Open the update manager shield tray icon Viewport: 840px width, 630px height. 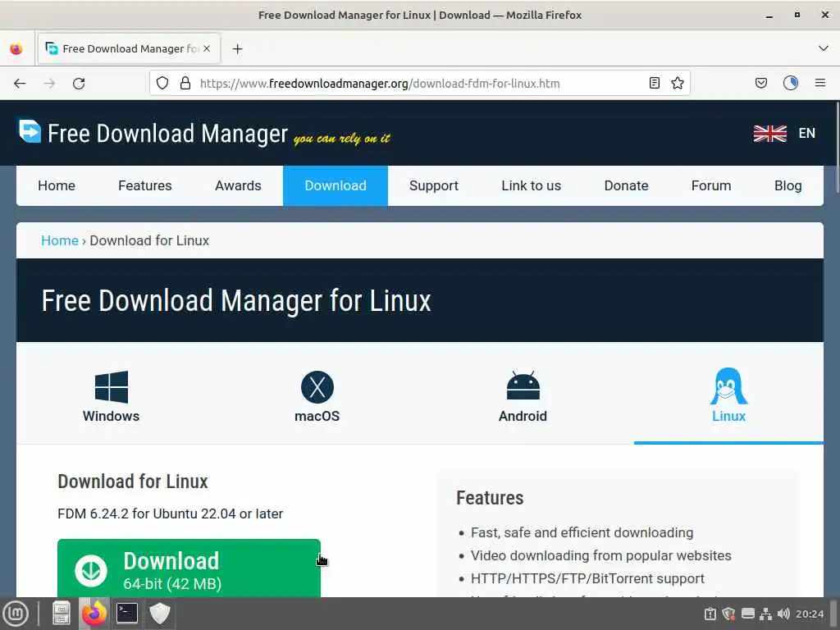tap(728, 614)
